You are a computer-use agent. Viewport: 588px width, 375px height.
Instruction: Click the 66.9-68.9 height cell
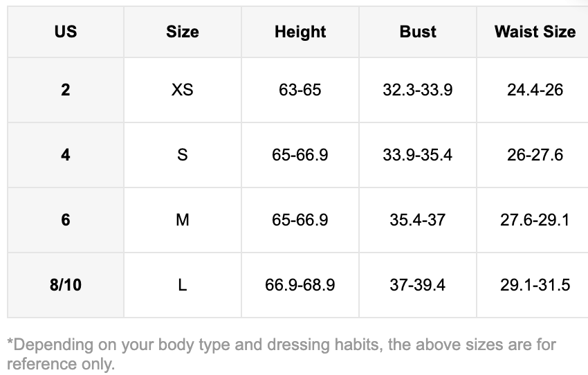click(x=300, y=285)
